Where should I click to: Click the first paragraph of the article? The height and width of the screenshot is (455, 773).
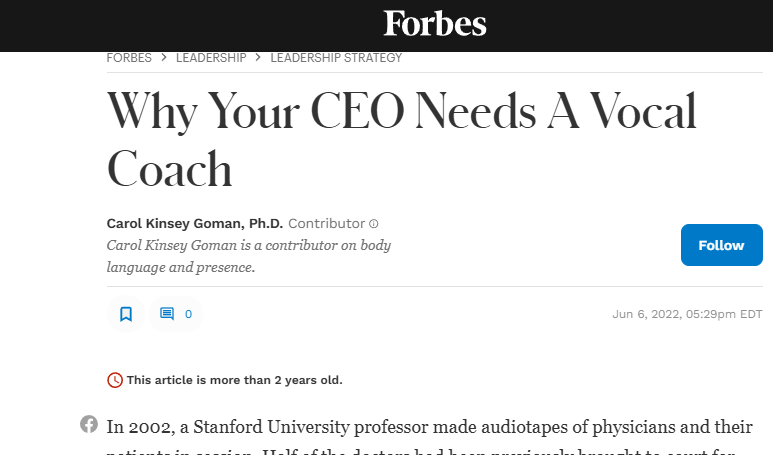[429, 427]
